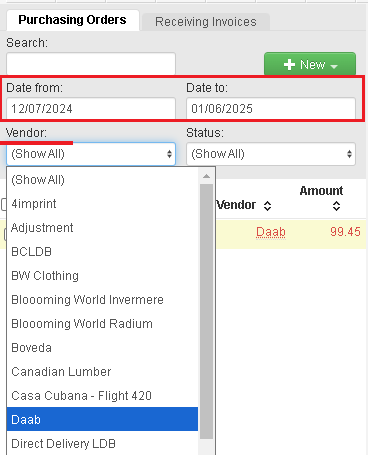Choose Daab from the vendor list

point(102,419)
